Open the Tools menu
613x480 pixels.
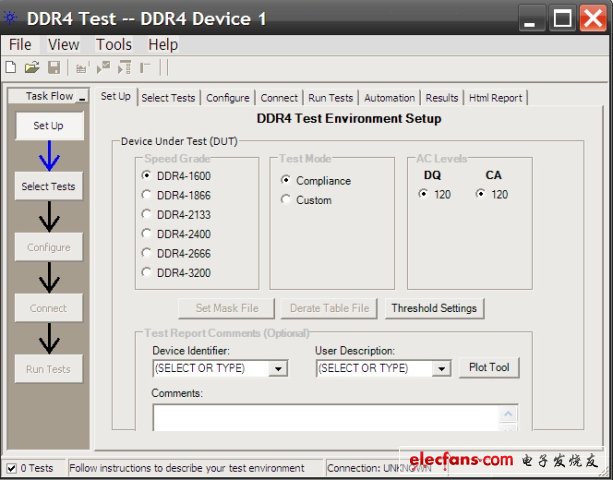pyautogui.click(x=114, y=45)
